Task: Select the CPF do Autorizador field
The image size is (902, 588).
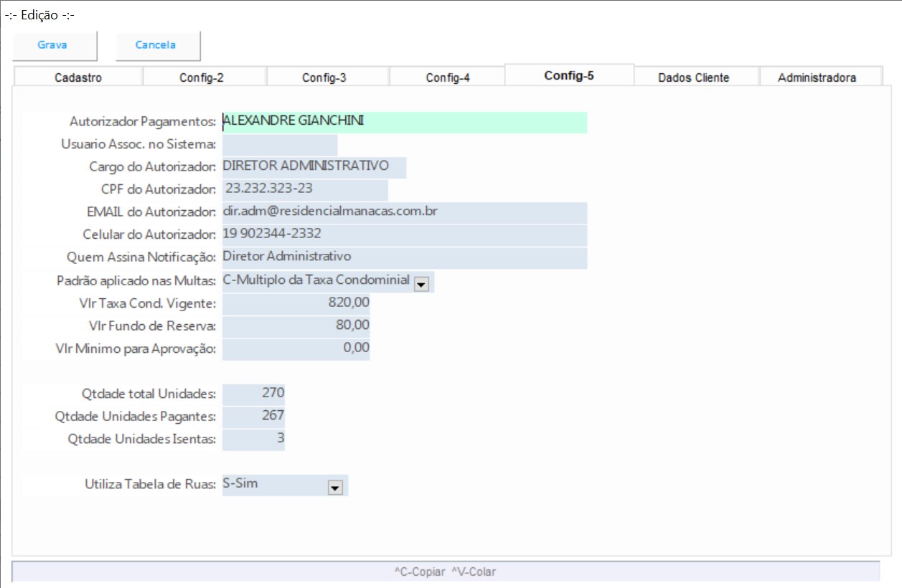Action: 304,190
